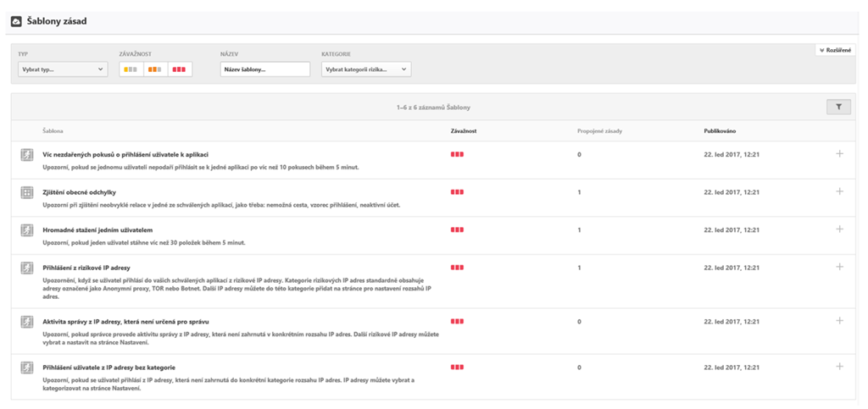
Task: Filter by low severity (yellow)
Action: 131,69
